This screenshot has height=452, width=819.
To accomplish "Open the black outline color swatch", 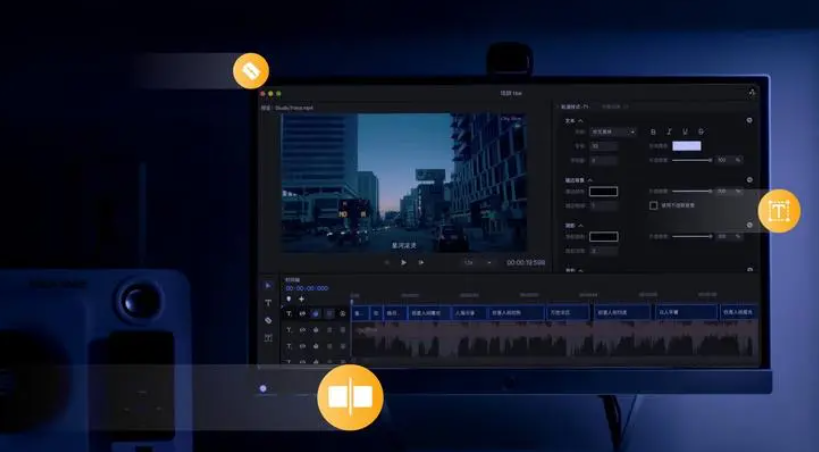I will tap(603, 191).
